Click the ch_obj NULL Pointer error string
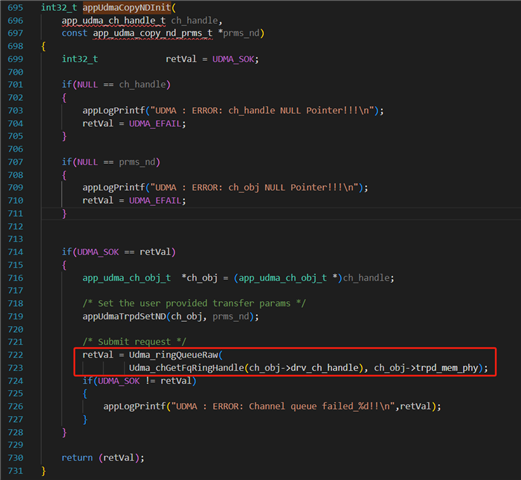This screenshot has width=521, height=480. click(255, 188)
